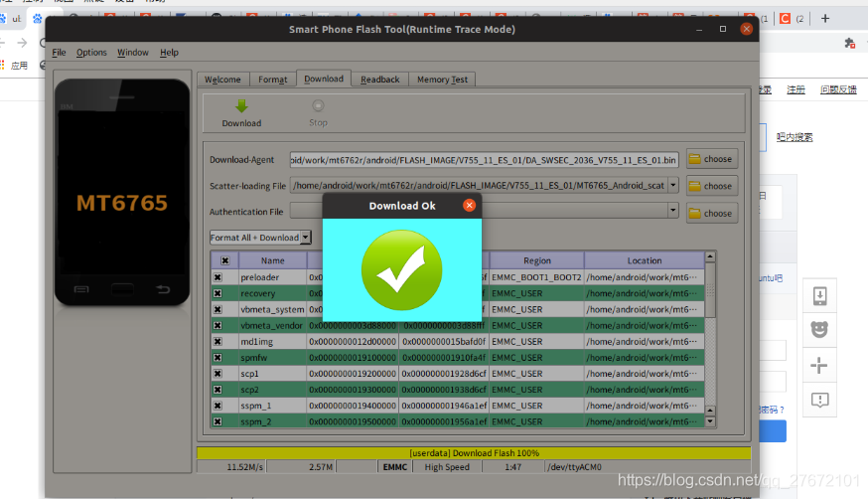Click the MT6765 phone image
The height and width of the screenshot is (499, 868).
click(x=122, y=192)
